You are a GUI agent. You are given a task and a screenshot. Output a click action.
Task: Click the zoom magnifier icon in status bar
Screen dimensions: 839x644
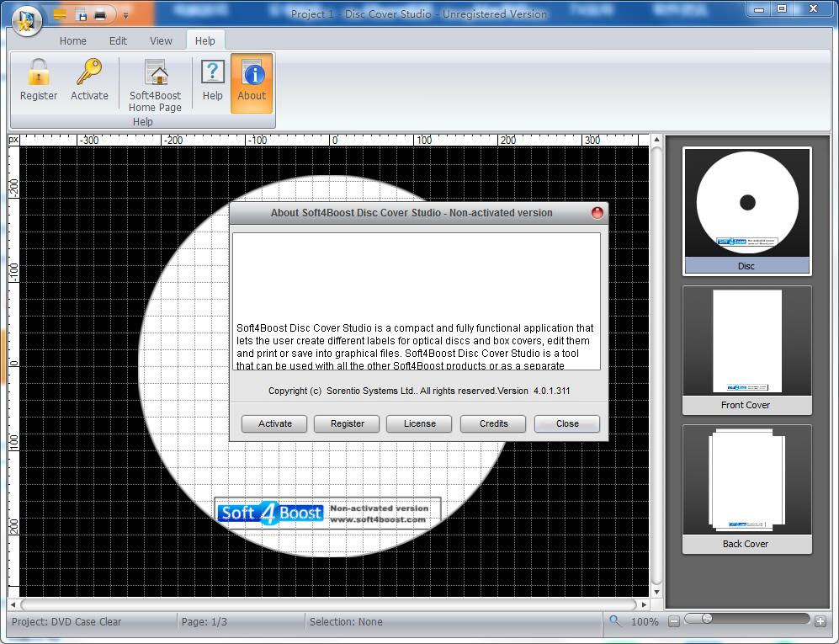616,621
